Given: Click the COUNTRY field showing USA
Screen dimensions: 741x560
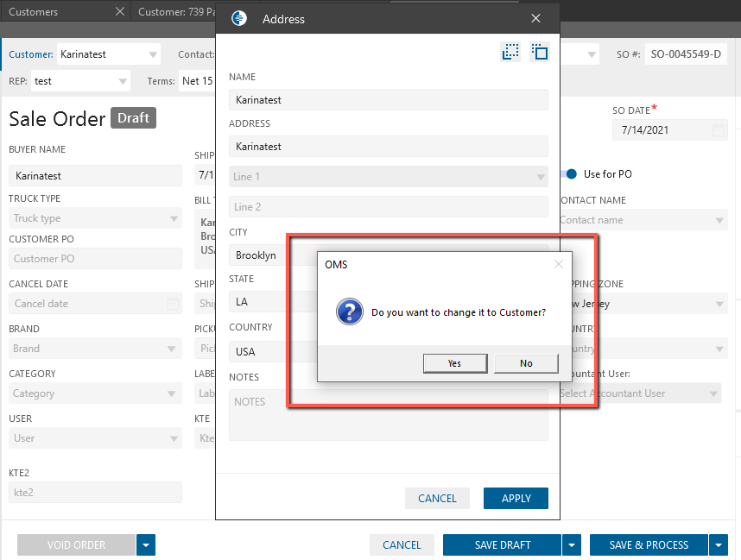Looking at the screenshot, I should point(272,352).
